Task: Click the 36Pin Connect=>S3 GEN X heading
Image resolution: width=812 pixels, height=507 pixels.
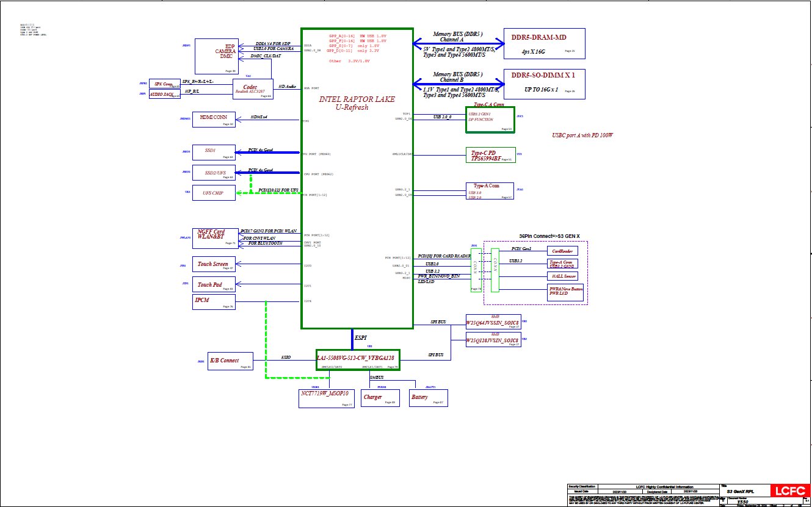Action: click(549, 236)
